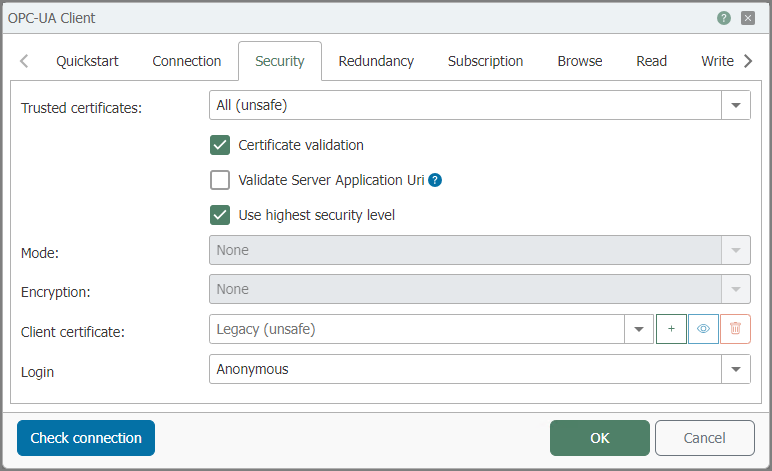Uncheck Use highest security level
772x471 pixels.
[x=220, y=215]
